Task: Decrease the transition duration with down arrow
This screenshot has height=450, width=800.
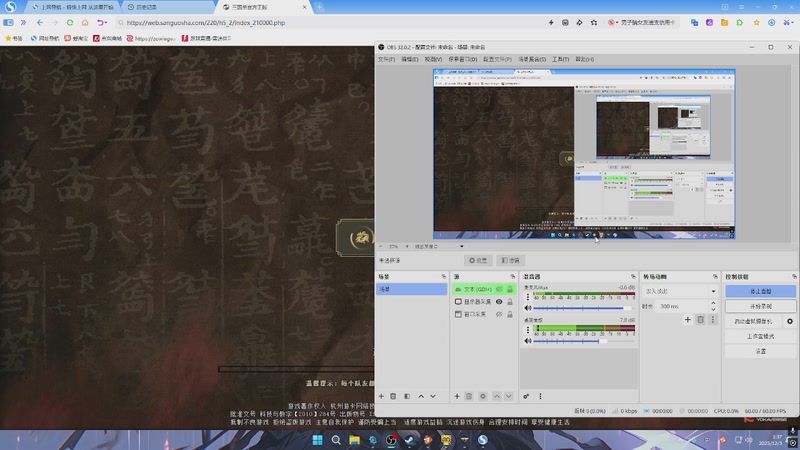Action: [x=713, y=309]
